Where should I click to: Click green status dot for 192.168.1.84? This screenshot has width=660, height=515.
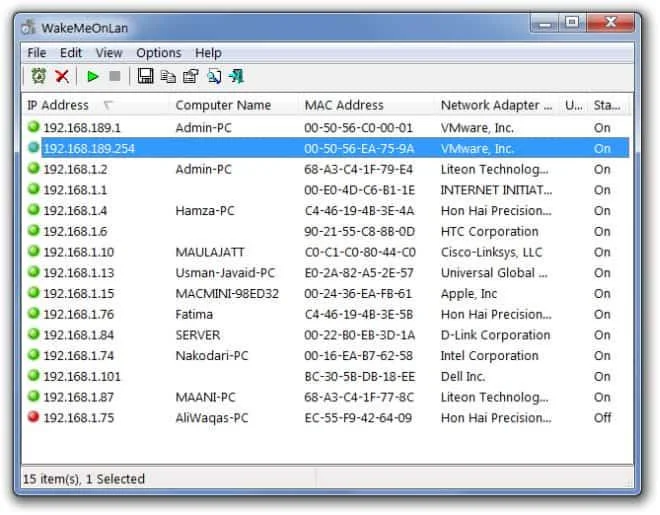point(33,334)
